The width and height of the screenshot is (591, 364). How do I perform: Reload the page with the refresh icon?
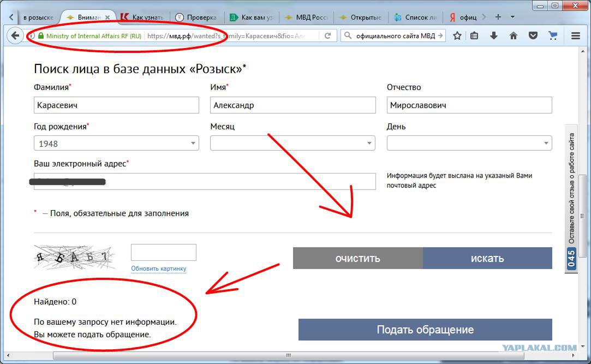327,36
